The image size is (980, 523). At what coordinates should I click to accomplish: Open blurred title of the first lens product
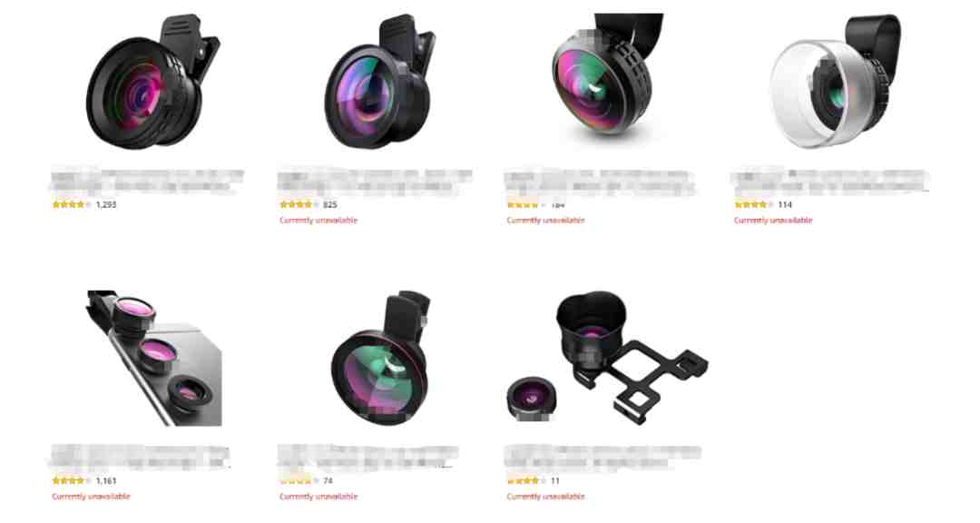[147, 181]
